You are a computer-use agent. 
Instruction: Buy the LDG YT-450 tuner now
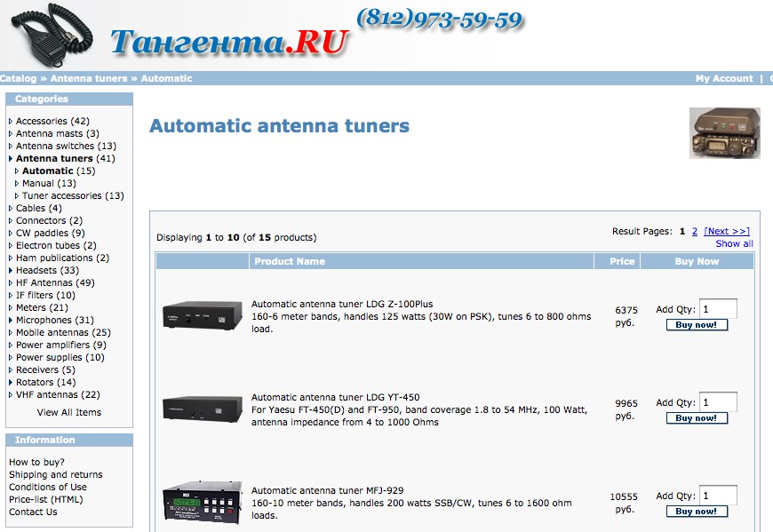coord(697,418)
